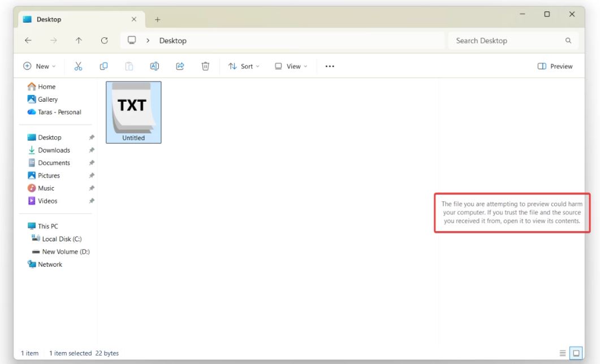The height and width of the screenshot is (364, 600).
Task: Switch to details list view
Action: (563, 353)
